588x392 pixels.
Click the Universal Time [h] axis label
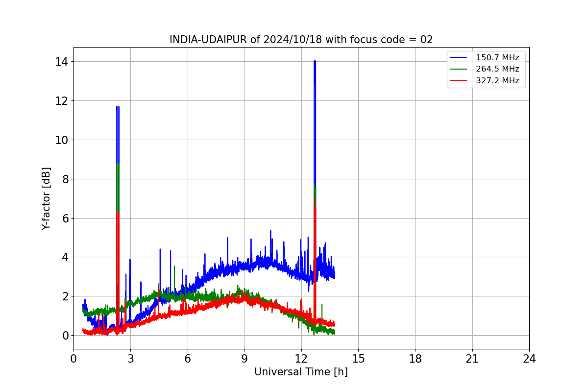[301, 372]
